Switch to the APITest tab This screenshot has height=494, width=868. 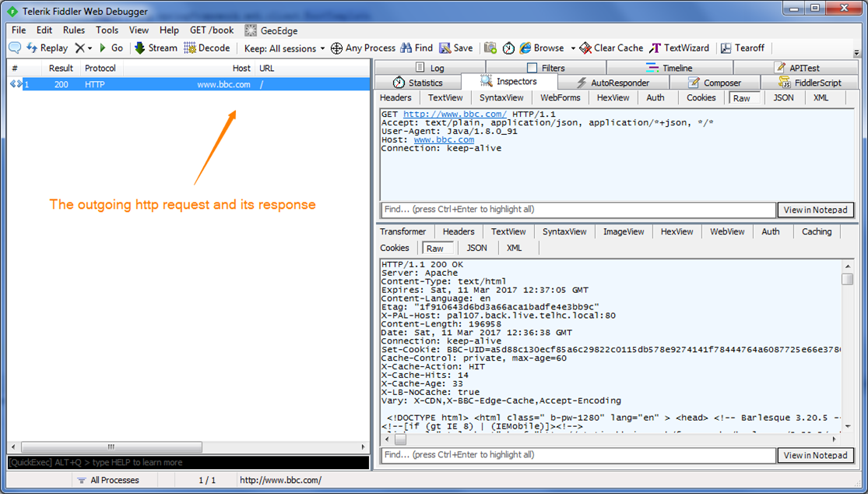click(x=796, y=68)
